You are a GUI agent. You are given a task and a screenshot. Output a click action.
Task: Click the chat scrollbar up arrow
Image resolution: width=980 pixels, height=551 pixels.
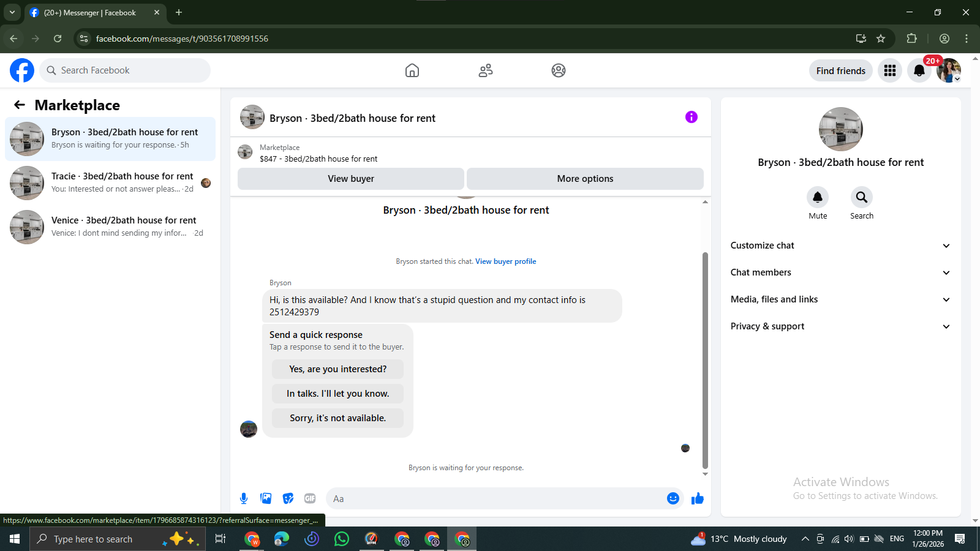[x=705, y=201]
